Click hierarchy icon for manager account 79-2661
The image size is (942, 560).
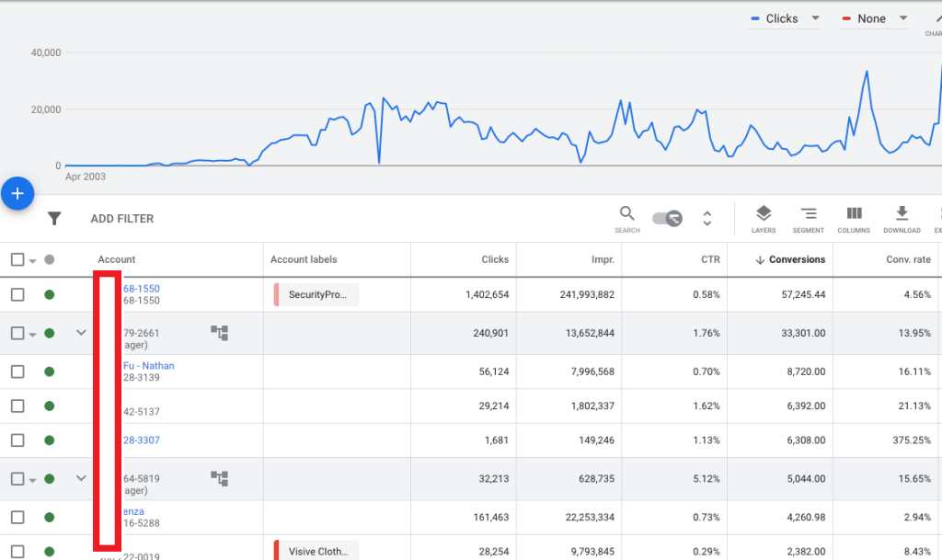pos(219,333)
